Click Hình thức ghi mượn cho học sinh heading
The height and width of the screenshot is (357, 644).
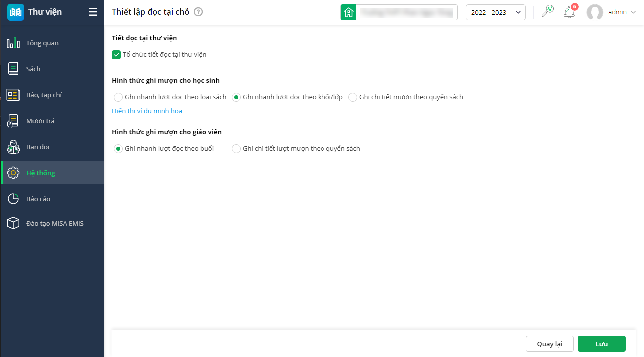(x=166, y=80)
